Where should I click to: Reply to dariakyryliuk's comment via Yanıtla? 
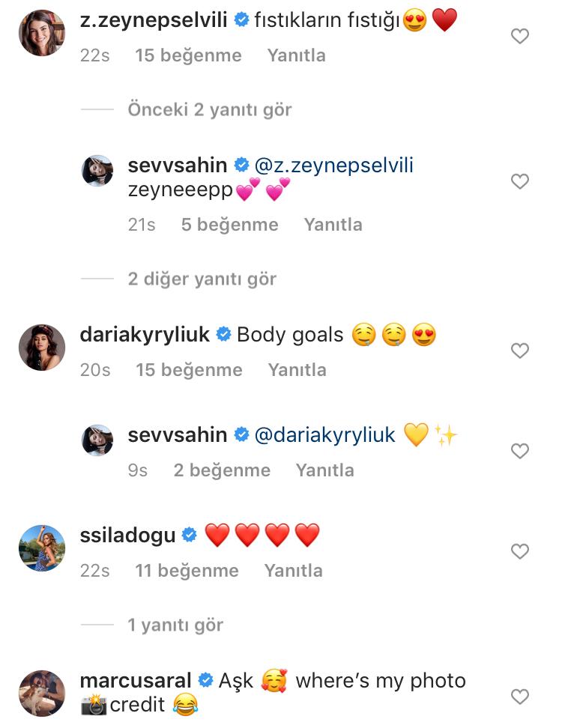pos(297,370)
